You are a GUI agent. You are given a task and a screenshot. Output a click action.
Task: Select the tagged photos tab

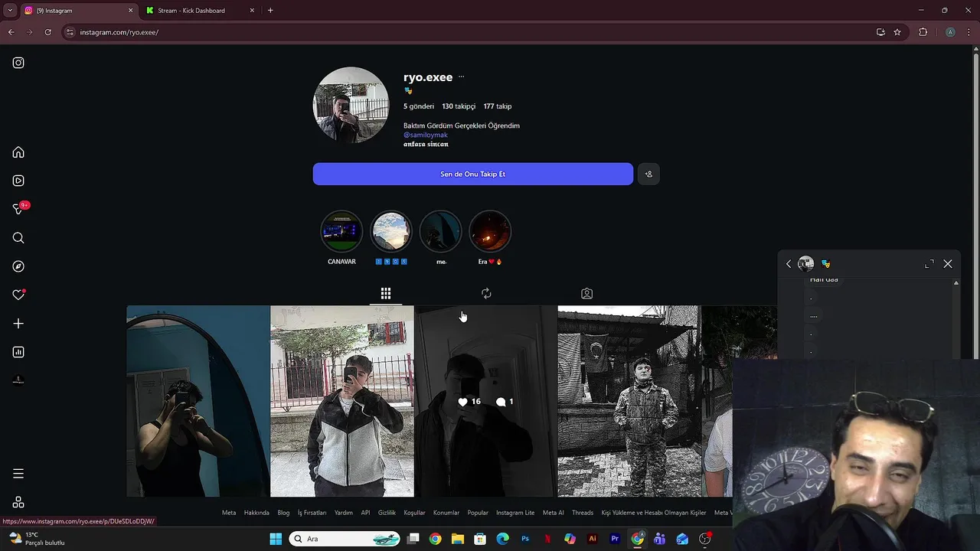tap(586, 293)
